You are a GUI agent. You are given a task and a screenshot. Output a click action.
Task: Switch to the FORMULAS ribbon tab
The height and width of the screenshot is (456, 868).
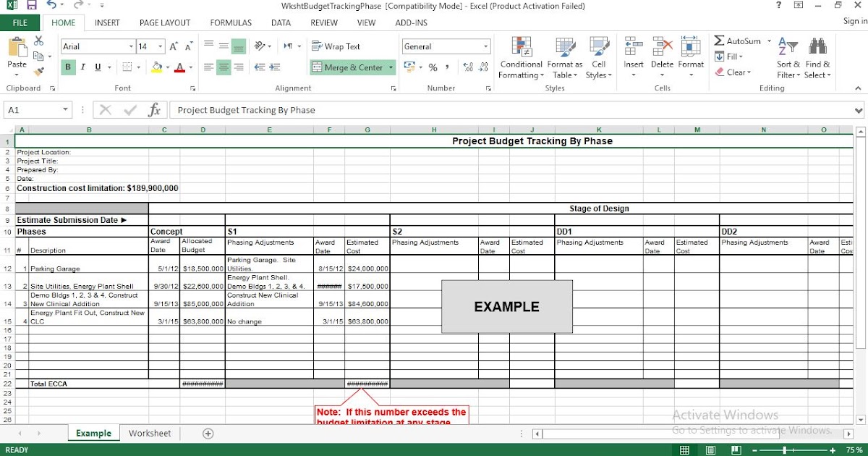pos(230,22)
